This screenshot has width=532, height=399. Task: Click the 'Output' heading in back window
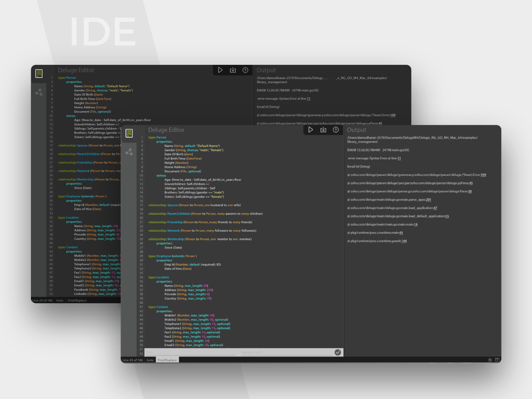pyautogui.click(x=266, y=70)
